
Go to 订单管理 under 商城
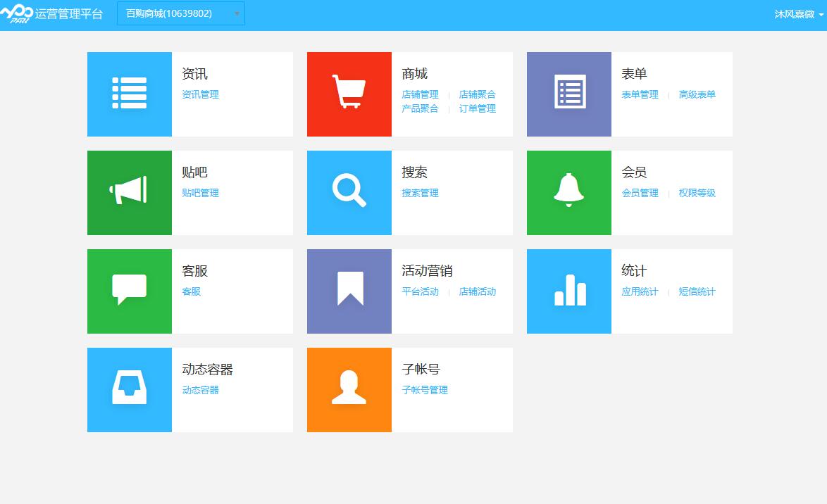[478, 108]
